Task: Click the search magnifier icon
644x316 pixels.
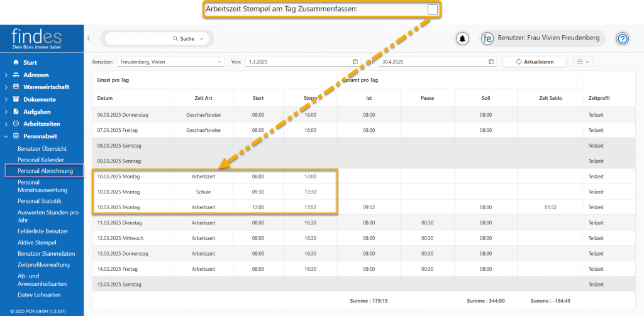Action: click(x=175, y=39)
